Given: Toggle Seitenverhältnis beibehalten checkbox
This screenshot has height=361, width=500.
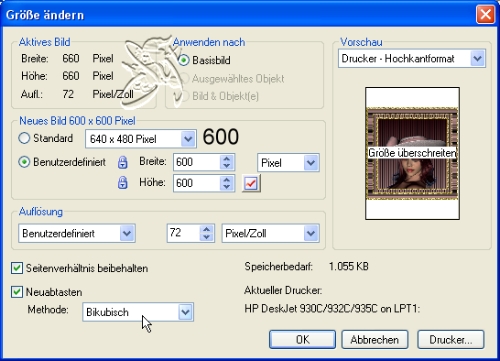Looking at the screenshot, I should point(17,268).
